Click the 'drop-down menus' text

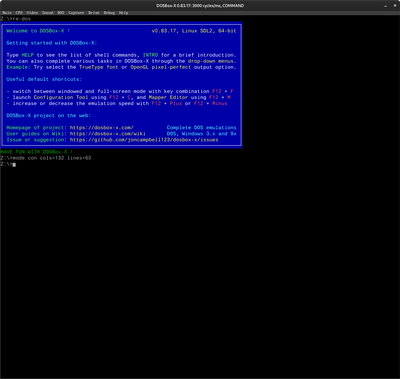[x=211, y=61]
